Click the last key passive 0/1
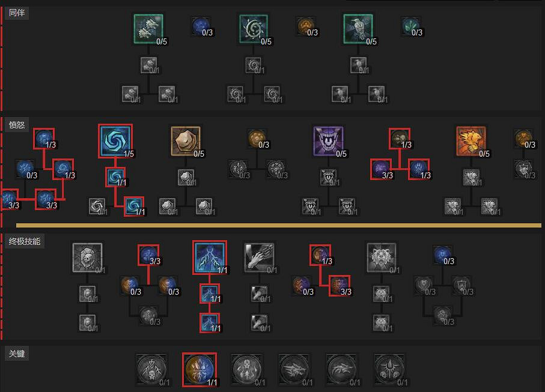 389,369
